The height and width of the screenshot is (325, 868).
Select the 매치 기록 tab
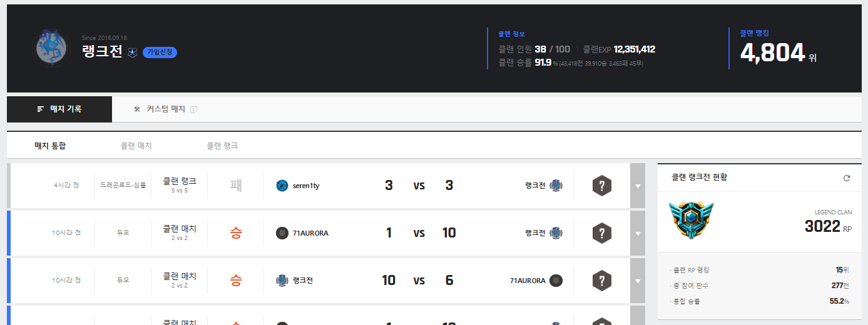coord(59,109)
